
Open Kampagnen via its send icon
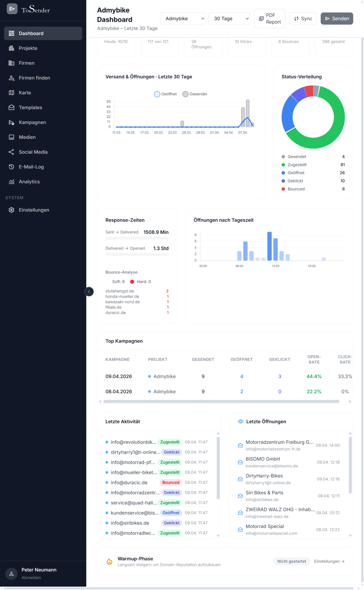(11, 122)
